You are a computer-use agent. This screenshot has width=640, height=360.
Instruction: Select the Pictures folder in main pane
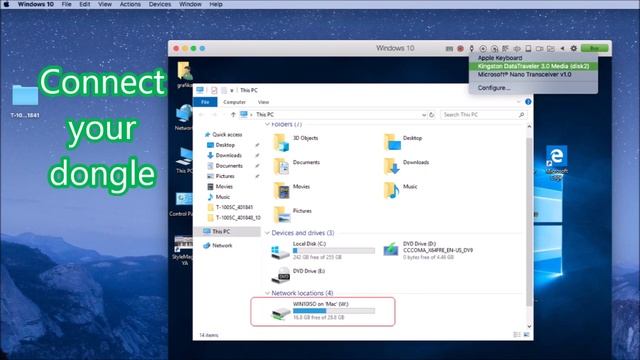pos(293,214)
